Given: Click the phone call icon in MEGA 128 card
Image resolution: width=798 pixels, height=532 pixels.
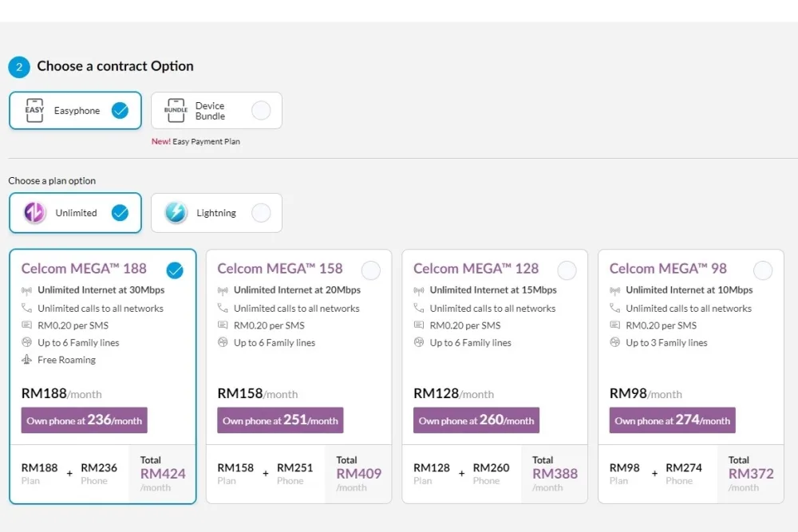Looking at the screenshot, I should (418, 308).
